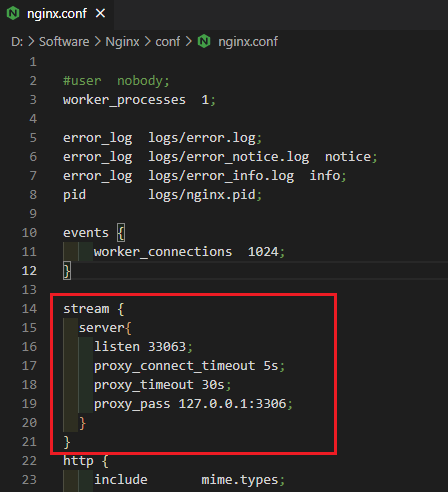Close the nginx.conf editor tab
448x492 pixels.
click(x=100, y=14)
